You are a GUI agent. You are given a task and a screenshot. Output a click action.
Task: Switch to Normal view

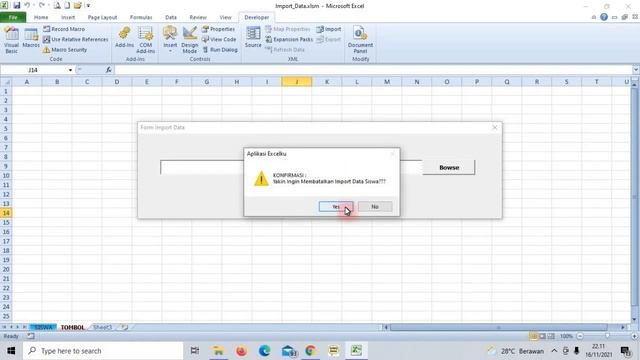point(533,336)
